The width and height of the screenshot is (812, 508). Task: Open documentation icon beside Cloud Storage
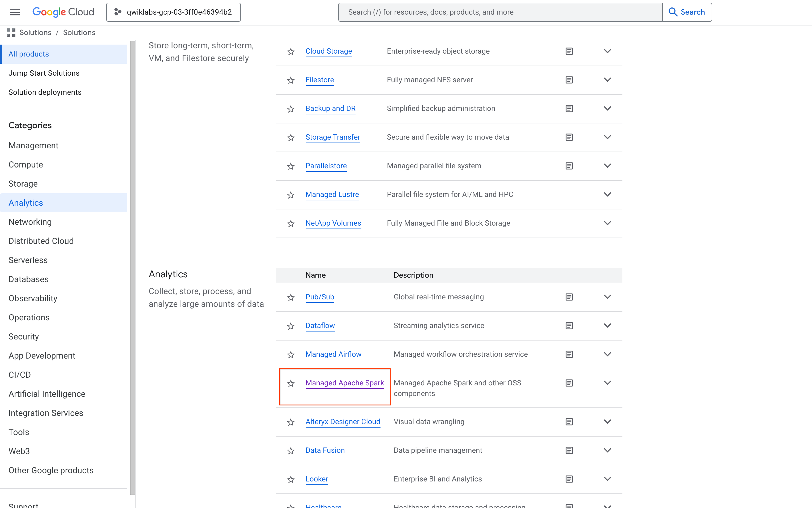tap(569, 51)
